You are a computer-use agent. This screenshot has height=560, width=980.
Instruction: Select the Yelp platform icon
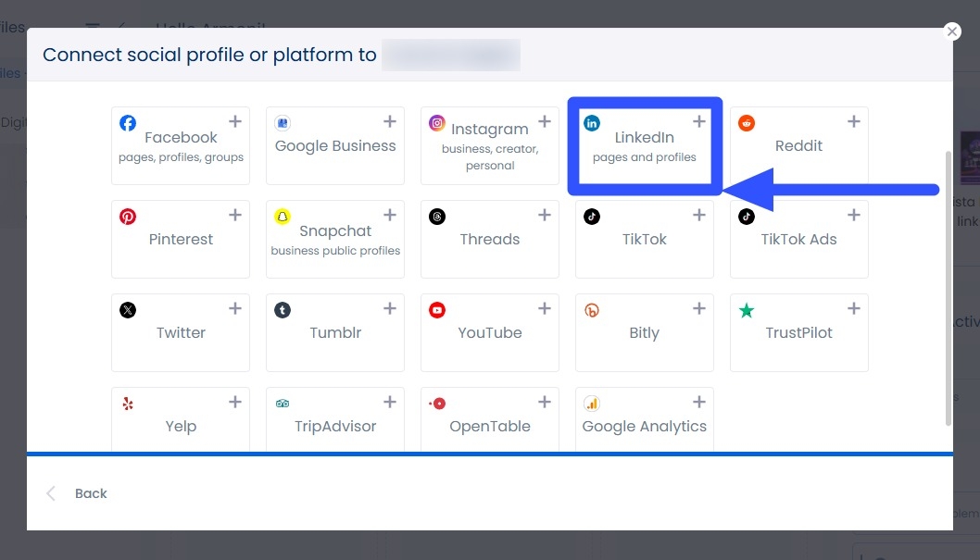click(x=127, y=403)
